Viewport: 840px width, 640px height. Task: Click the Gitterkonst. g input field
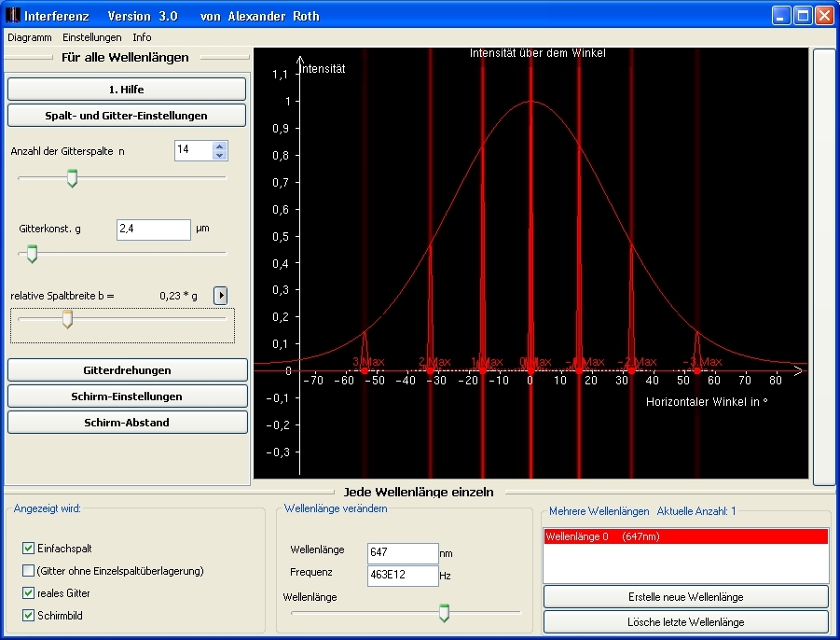tap(154, 230)
